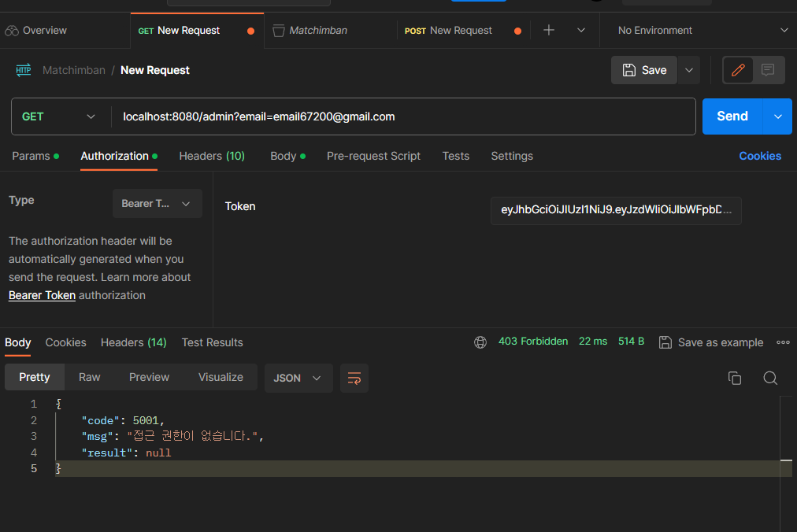Open the request Settings tab

(x=512, y=156)
